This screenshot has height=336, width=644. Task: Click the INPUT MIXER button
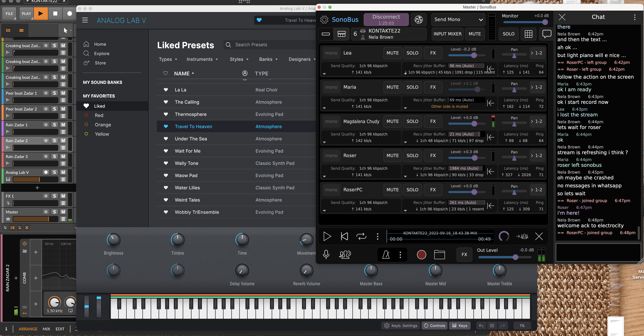coord(447,34)
